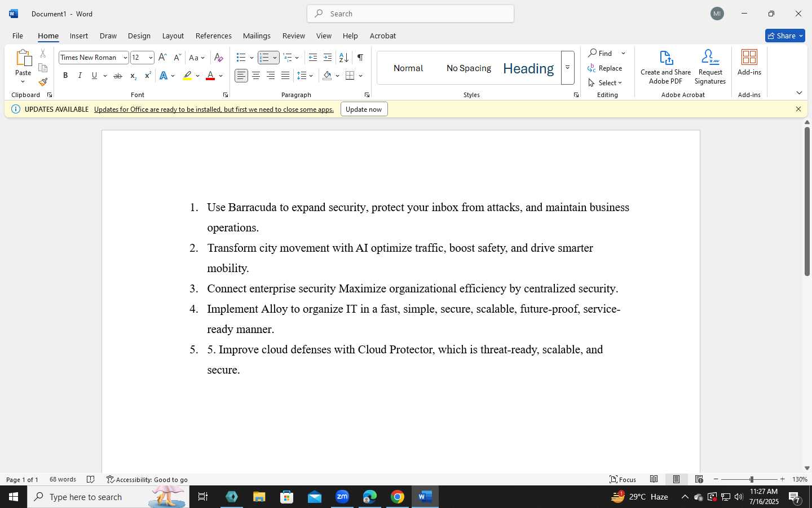Expand the Numbering list dropdown arrow
The height and width of the screenshot is (508, 812).
click(275, 58)
